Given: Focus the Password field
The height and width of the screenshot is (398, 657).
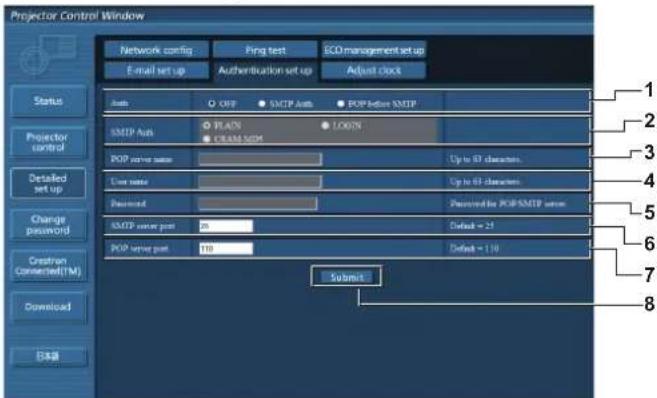Looking at the screenshot, I should (x=258, y=204).
